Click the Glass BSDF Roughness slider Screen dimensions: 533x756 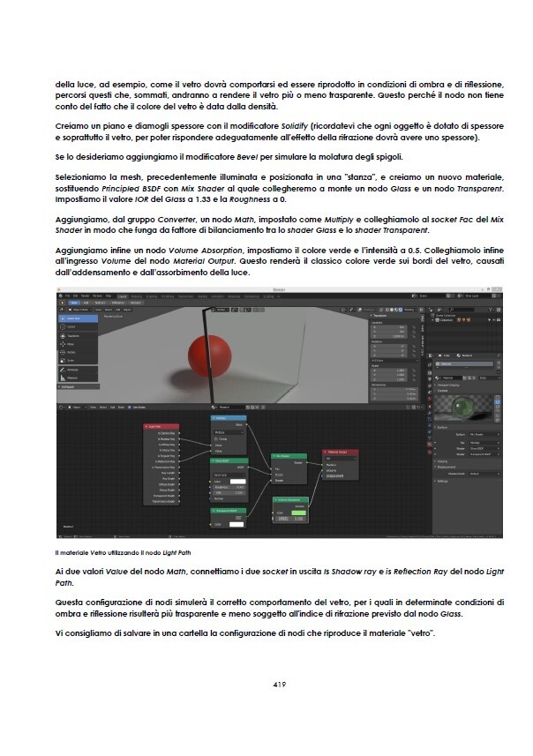pos(229,487)
